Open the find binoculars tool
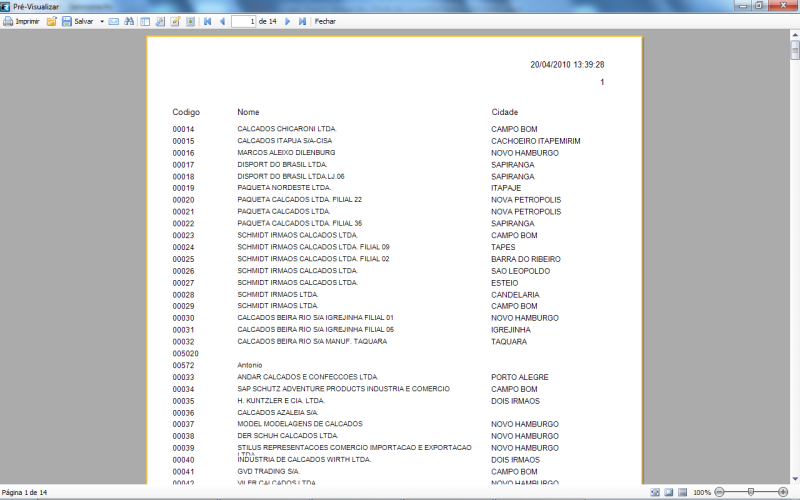 [x=129, y=21]
